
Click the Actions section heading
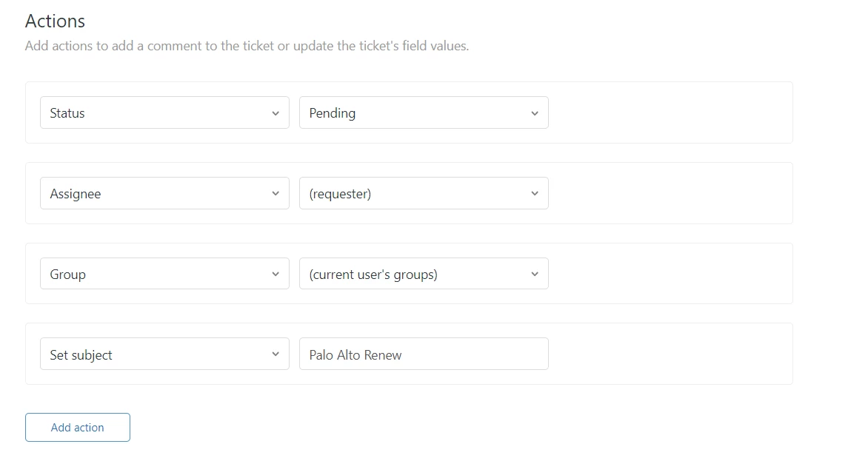[55, 21]
